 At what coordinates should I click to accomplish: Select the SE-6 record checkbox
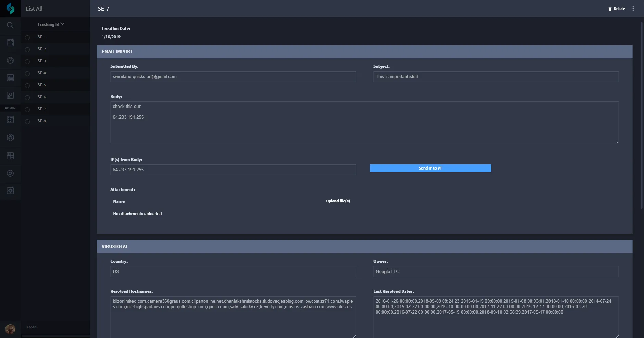tap(27, 97)
